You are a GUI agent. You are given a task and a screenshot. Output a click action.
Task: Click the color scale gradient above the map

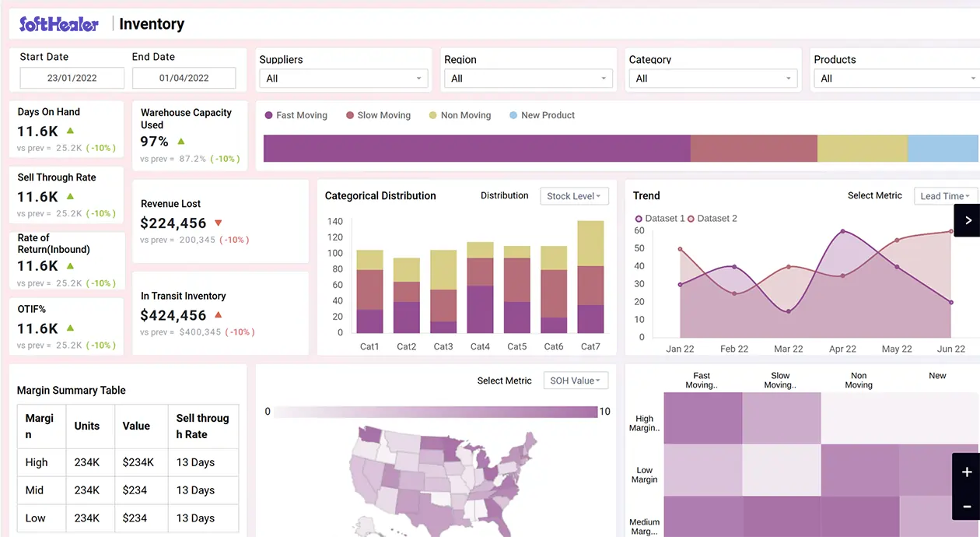[x=436, y=411]
